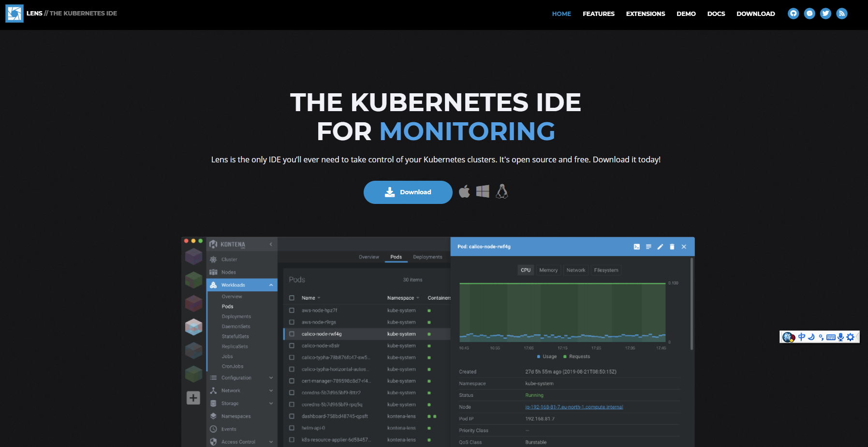
Task: Check the box for helm-api-0 pod
Action: [x=292, y=428]
